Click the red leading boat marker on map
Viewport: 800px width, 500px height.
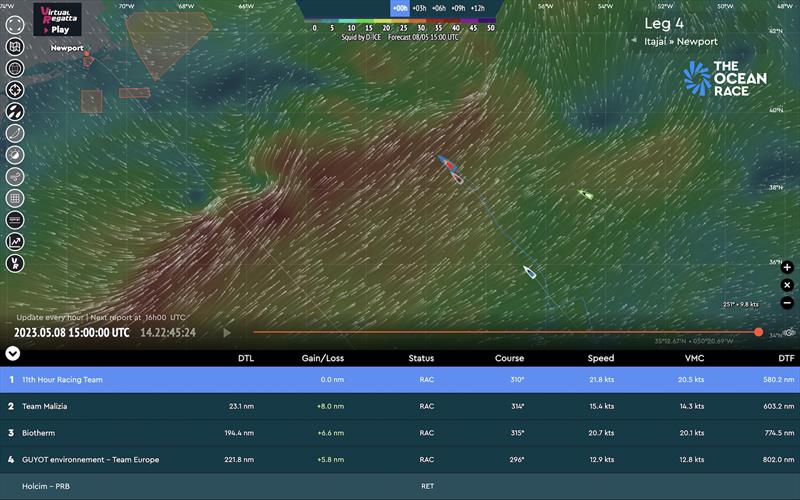click(x=447, y=163)
